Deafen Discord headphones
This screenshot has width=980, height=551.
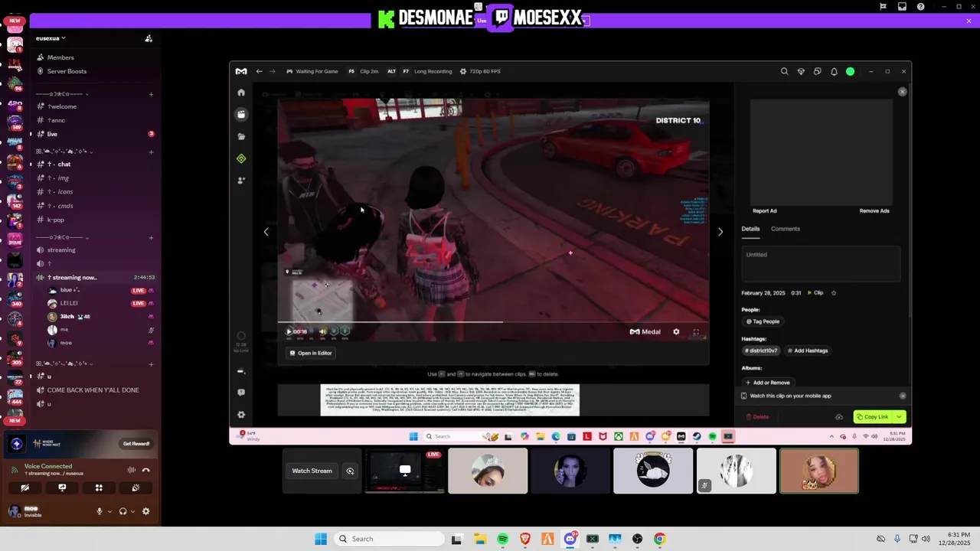122,511
